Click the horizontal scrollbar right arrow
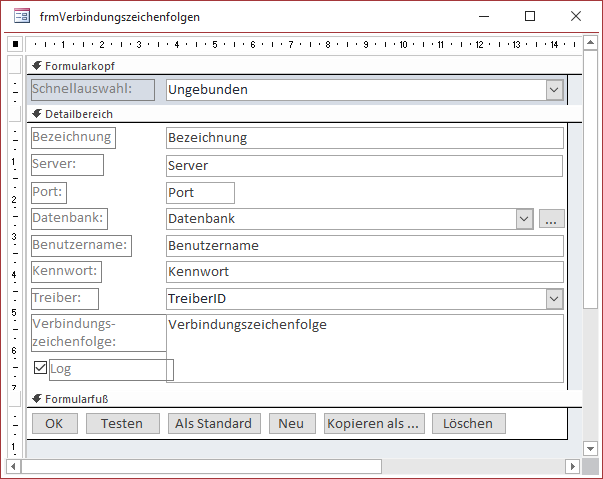This screenshot has height=479, width=603. [x=572, y=466]
